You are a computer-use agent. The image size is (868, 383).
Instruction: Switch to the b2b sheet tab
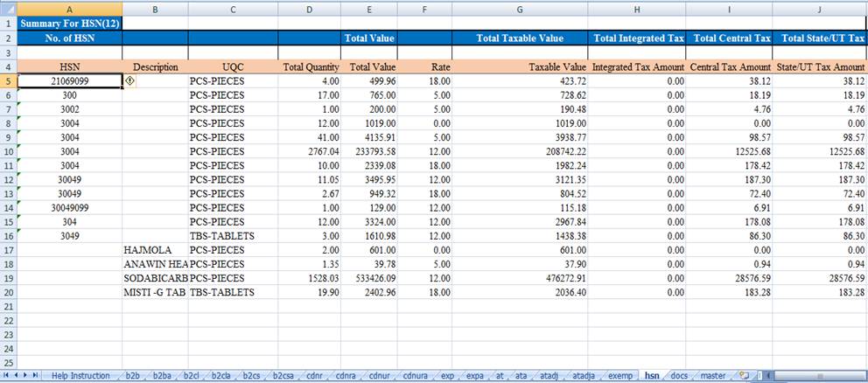[132, 376]
